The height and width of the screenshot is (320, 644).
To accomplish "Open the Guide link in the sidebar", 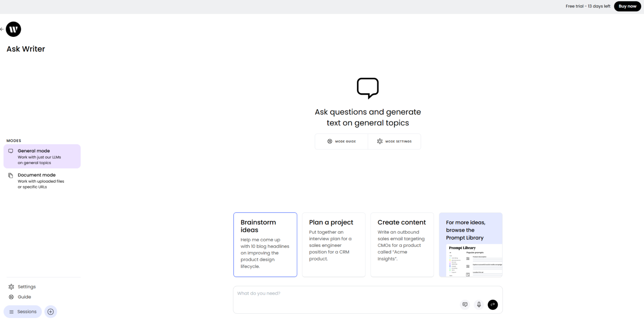I will tap(20, 297).
